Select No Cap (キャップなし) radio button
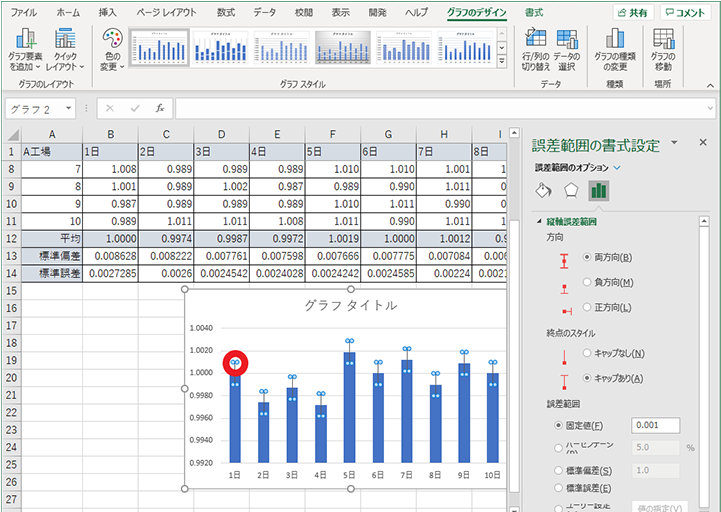This screenshot has width=721, height=512. click(587, 353)
